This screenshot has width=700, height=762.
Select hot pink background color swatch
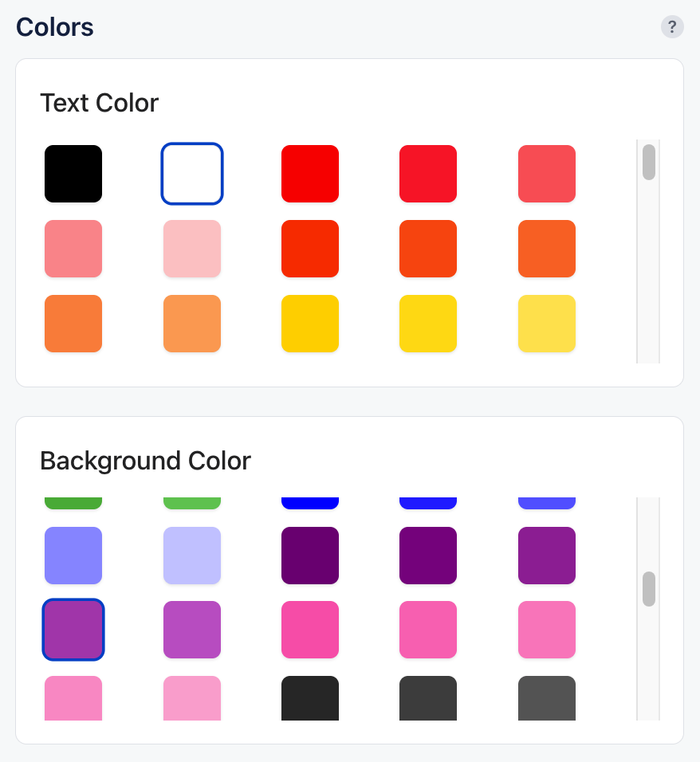[310, 630]
